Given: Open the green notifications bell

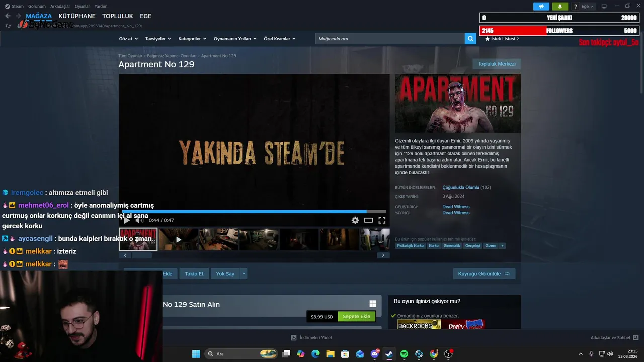Looking at the screenshot, I should tap(560, 6).
